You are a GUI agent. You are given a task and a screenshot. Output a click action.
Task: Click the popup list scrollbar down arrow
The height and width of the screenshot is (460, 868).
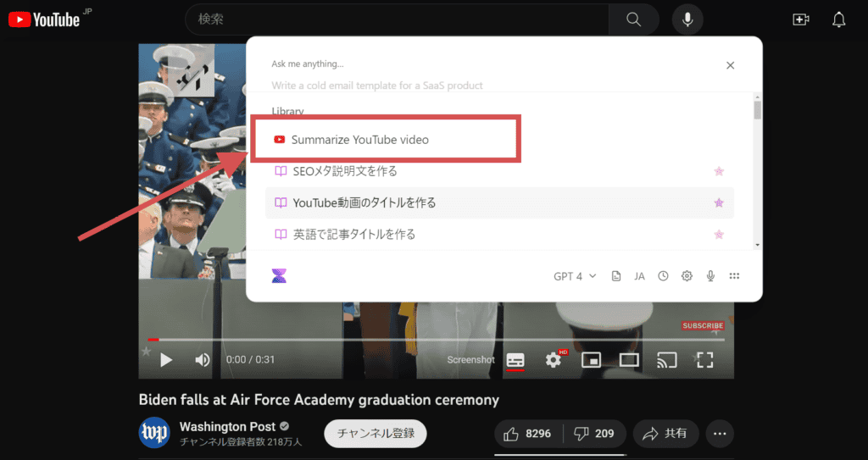point(757,245)
